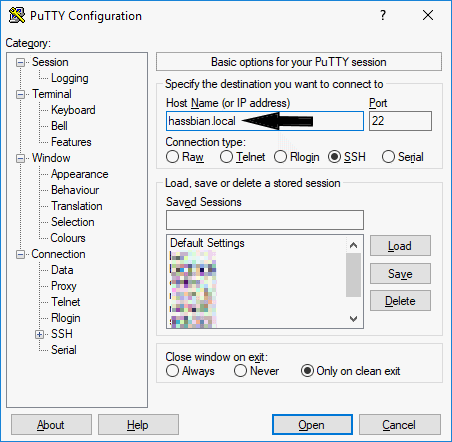Collapse the Terminal category

coord(20,95)
